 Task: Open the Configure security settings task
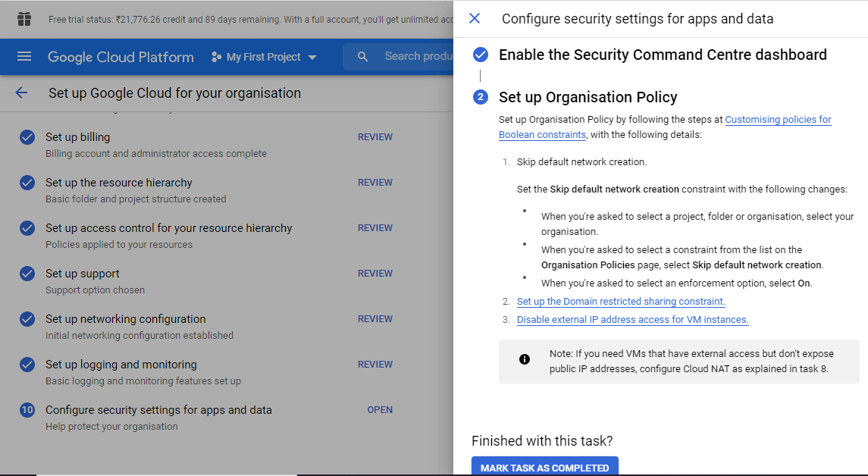(x=380, y=409)
